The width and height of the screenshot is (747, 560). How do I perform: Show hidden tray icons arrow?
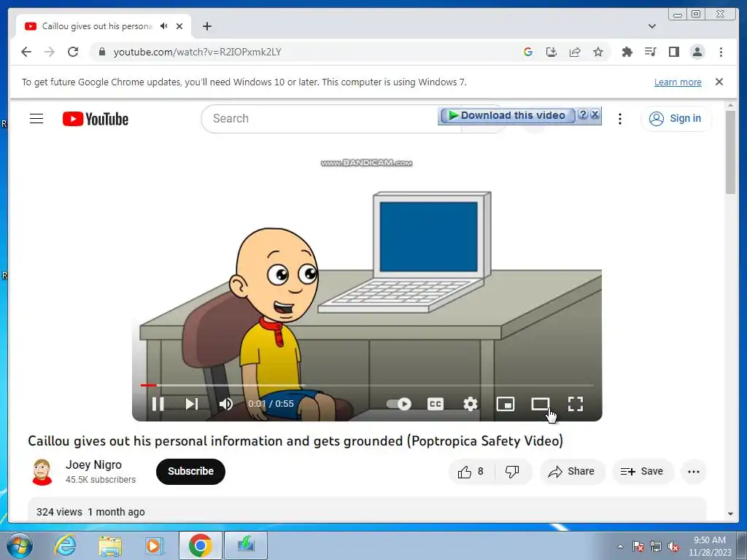tap(620, 546)
